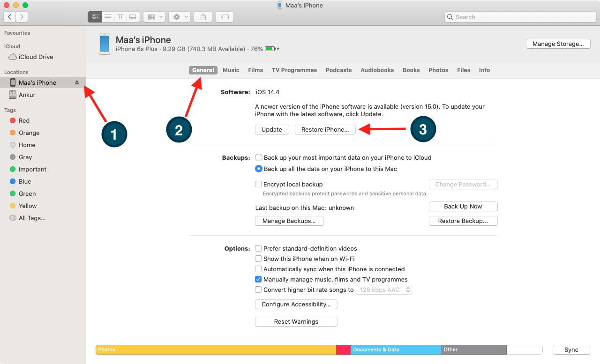
Task: Click the Restore Backup button
Action: click(463, 221)
